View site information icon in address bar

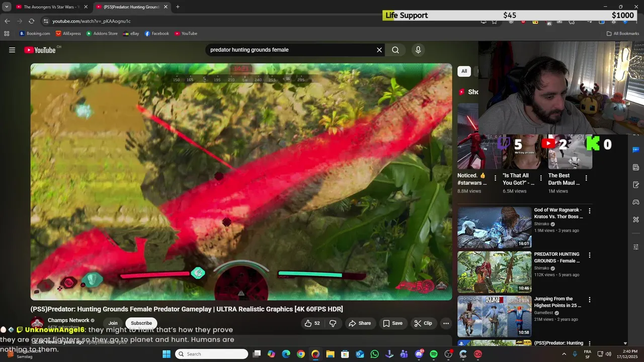click(x=46, y=21)
